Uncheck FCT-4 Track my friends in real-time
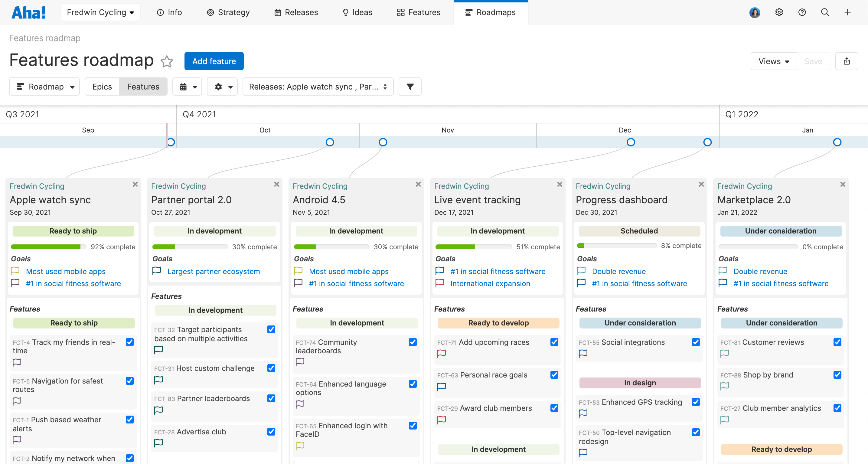 click(x=130, y=342)
